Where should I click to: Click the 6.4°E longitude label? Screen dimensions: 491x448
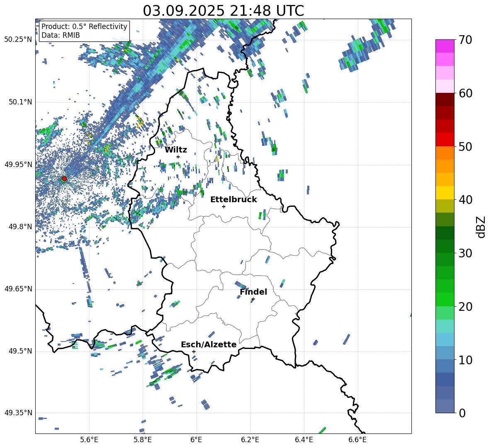(304, 440)
